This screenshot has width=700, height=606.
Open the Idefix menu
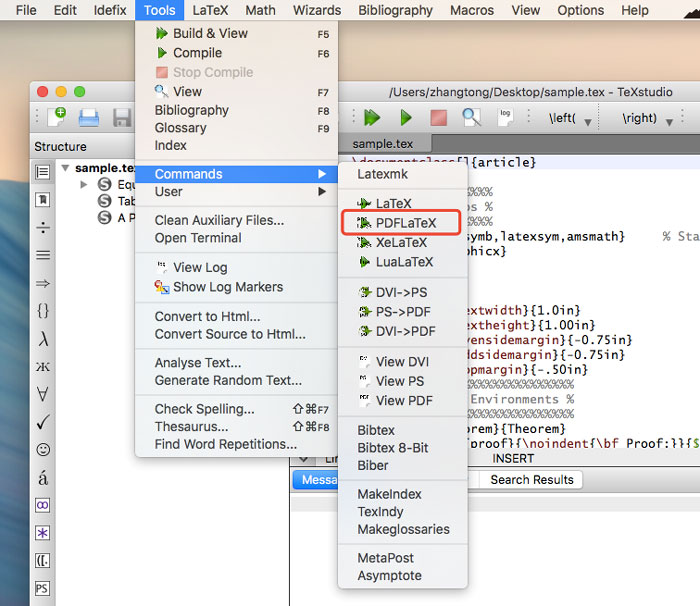[x=110, y=10]
